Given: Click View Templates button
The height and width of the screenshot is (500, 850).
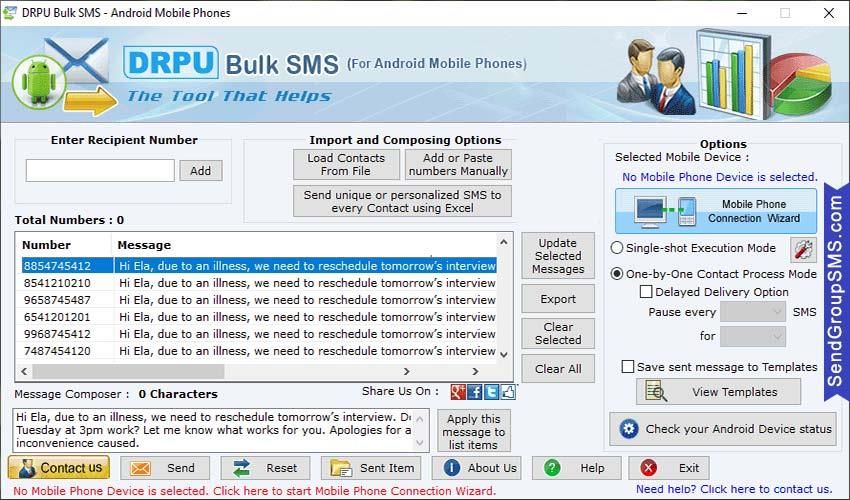Looking at the screenshot, I should [x=718, y=392].
